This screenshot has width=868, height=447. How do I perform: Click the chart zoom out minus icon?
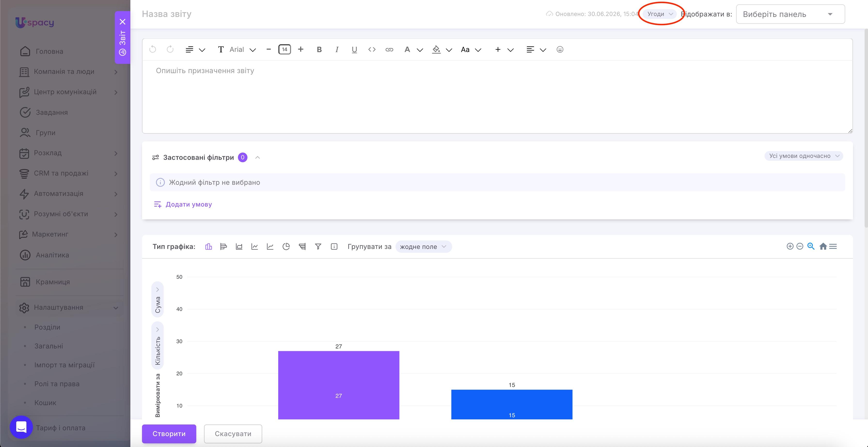point(800,247)
